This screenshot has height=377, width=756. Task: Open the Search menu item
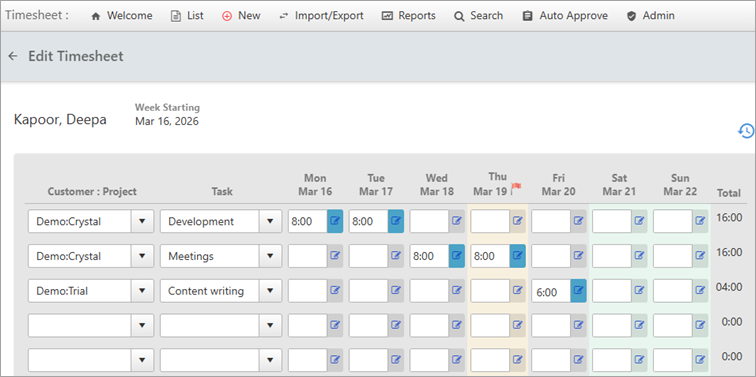tap(478, 16)
